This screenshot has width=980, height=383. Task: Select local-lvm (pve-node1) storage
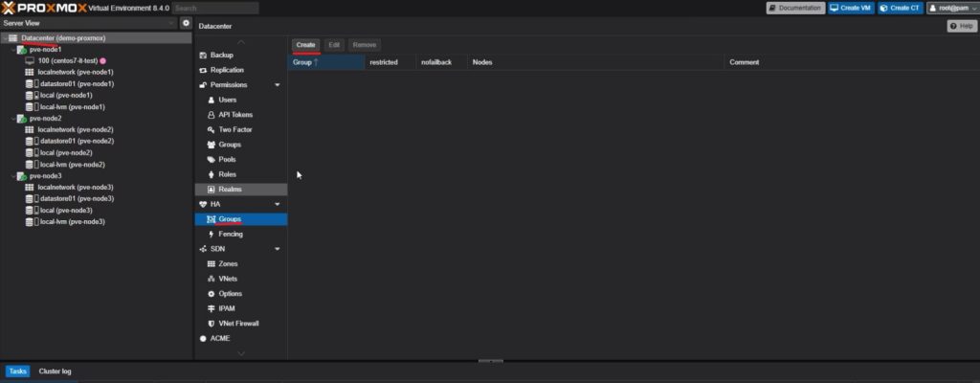pos(73,107)
